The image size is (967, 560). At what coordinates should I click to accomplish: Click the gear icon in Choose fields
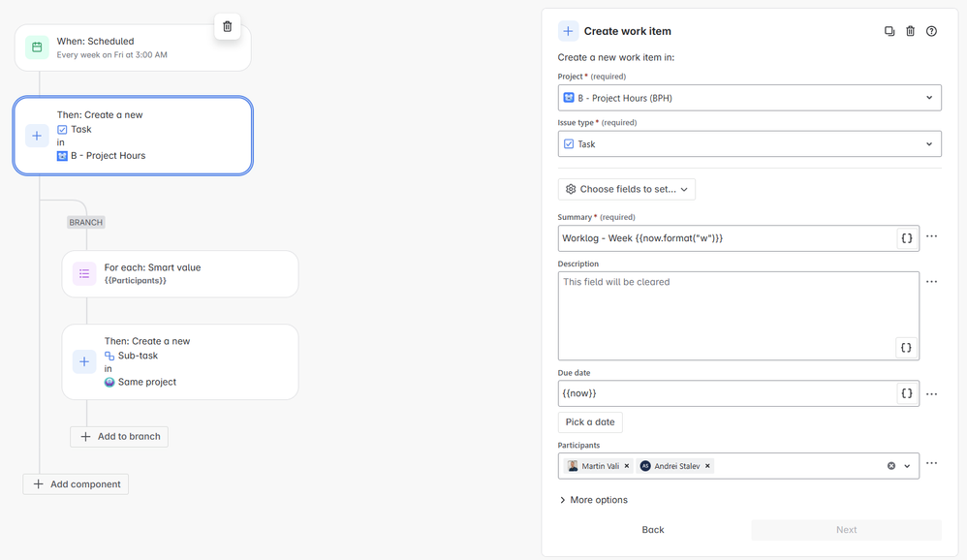click(571, 189)
